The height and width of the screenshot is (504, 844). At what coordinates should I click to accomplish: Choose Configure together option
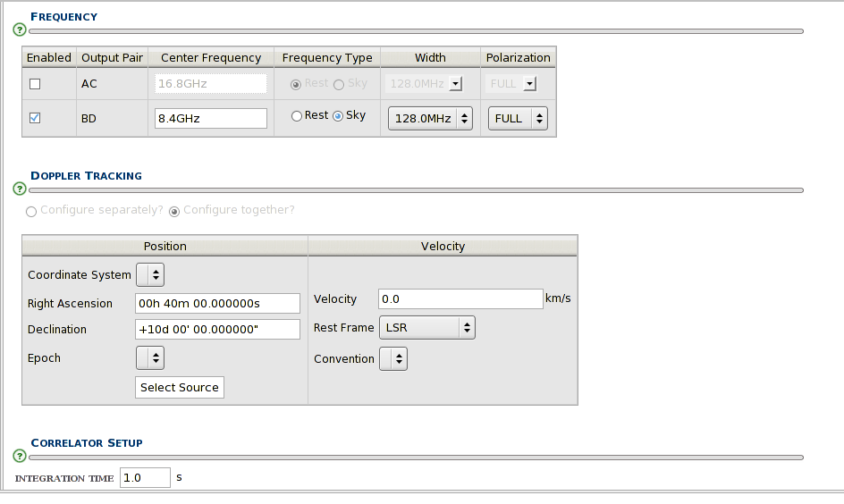pos(173,212)
